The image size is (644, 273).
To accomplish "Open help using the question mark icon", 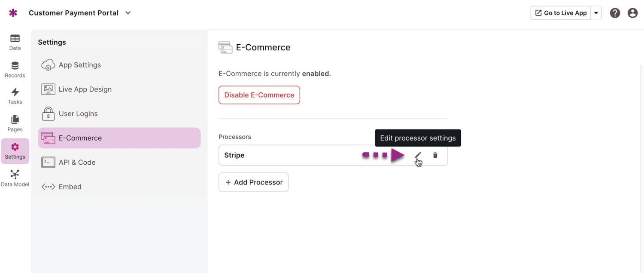I will 615,13.
